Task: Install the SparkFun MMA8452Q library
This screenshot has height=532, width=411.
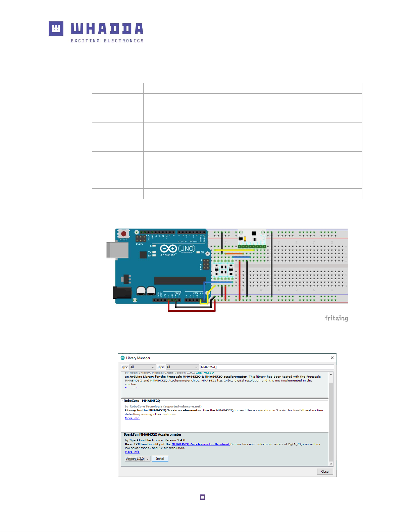Action: [x=160, y=459]
